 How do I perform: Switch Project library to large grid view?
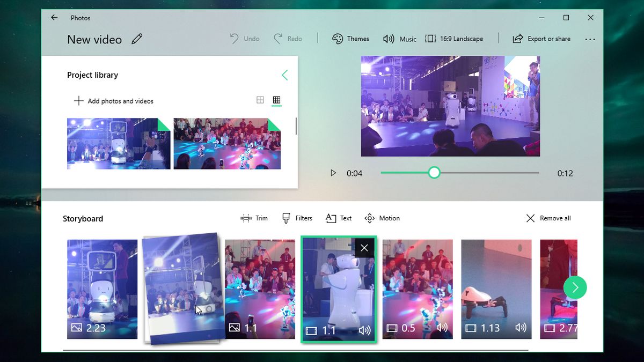(260, 100)
